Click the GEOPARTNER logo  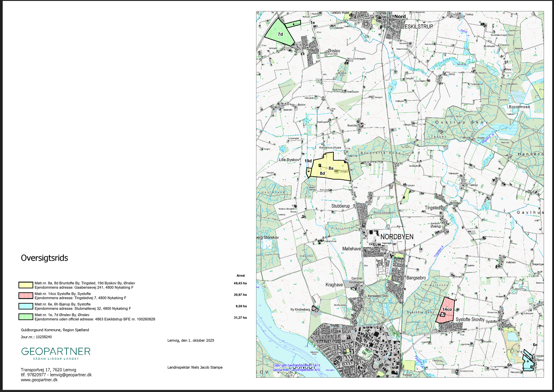(56, 353)
